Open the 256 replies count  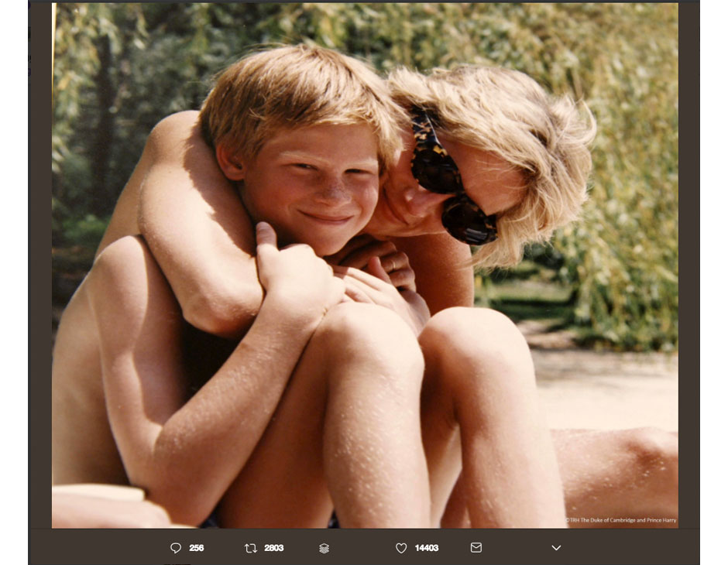click(197, 548)
